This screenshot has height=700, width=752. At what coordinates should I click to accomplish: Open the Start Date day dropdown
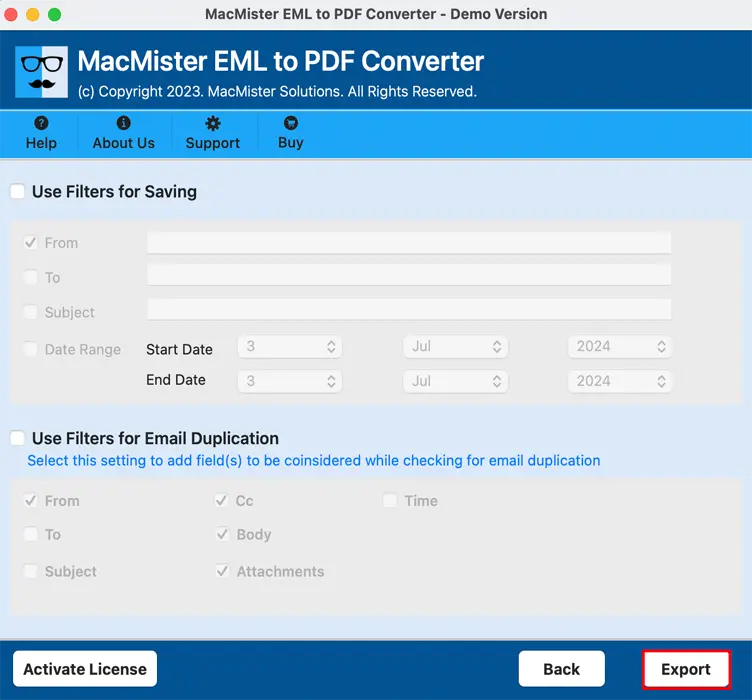[x=290, y=347]
